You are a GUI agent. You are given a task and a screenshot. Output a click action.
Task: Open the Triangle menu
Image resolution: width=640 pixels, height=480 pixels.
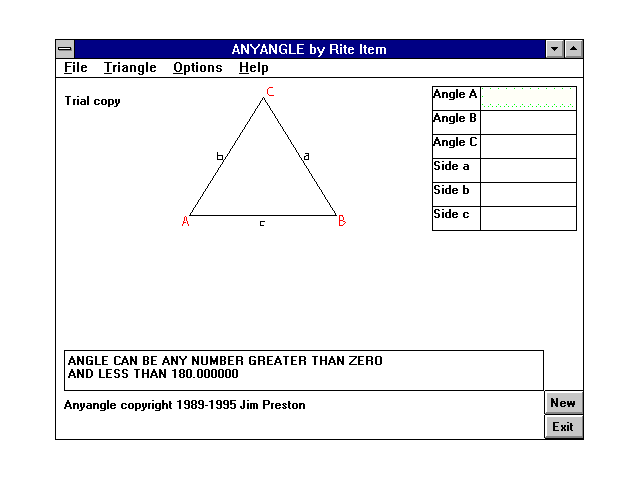point(130,68)
